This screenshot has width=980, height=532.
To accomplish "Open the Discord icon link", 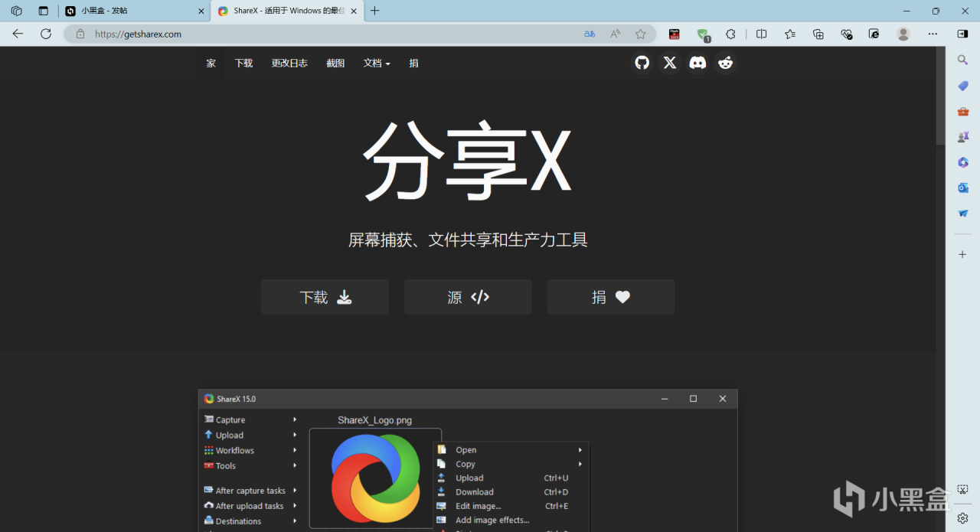I will pyautogui.click(x=697, y=63).
